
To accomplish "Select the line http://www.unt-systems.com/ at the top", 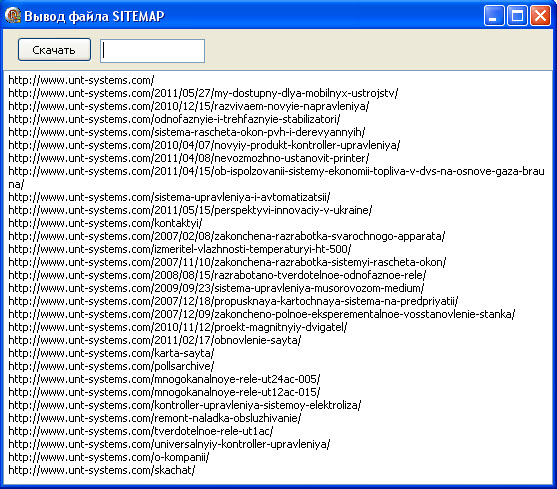I will 81,80.
